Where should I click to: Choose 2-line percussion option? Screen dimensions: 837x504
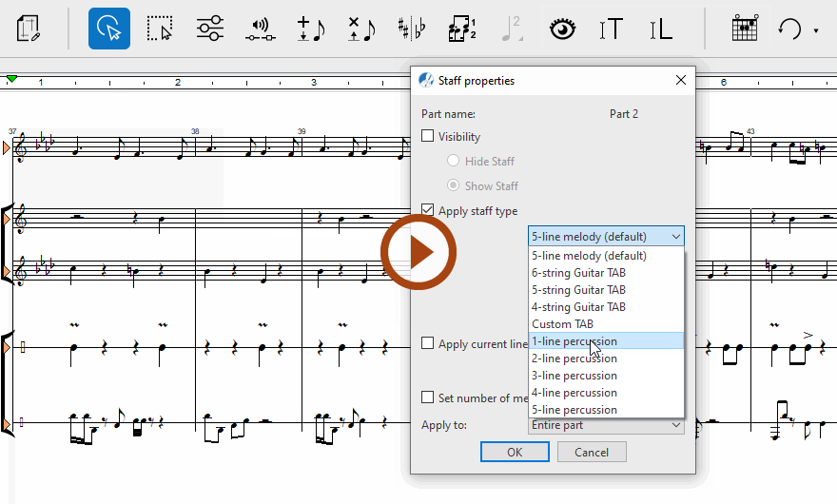606,359
